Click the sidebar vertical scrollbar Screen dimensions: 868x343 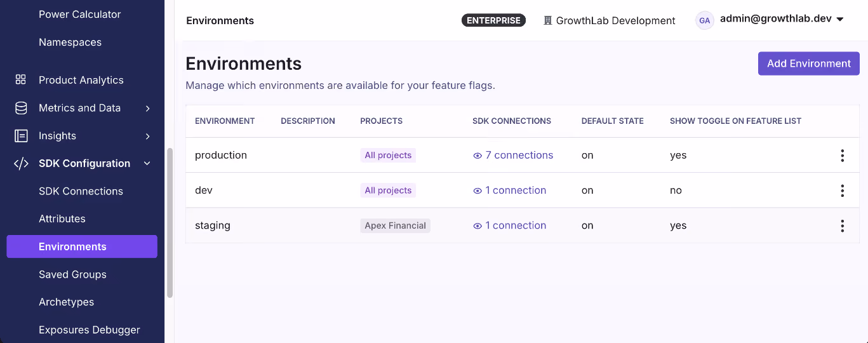pos(170,223)
